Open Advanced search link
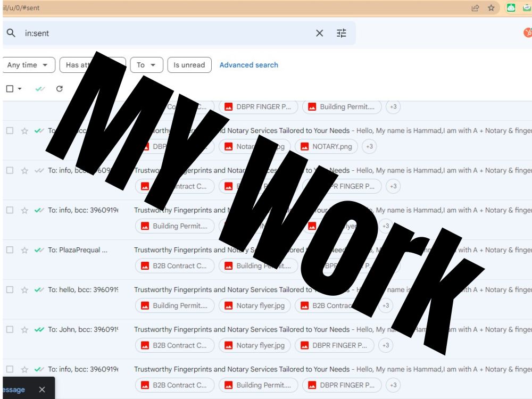 tap(248, 65)
